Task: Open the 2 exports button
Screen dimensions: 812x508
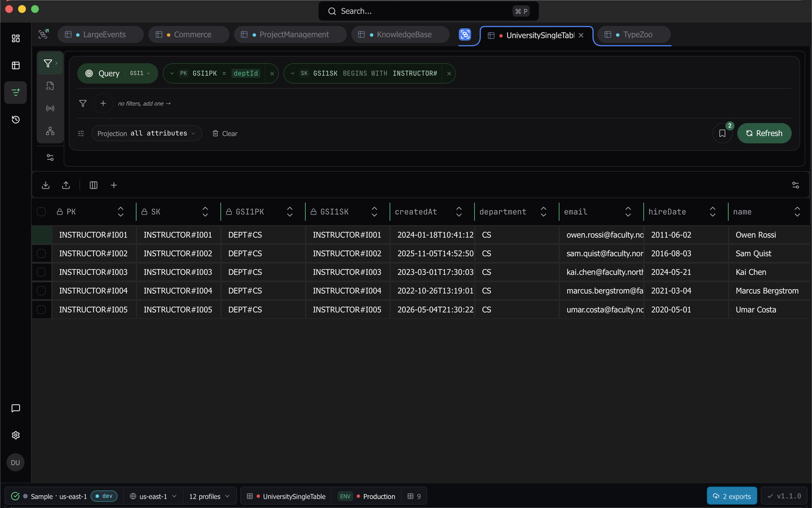Action: (x=732, y=496)
